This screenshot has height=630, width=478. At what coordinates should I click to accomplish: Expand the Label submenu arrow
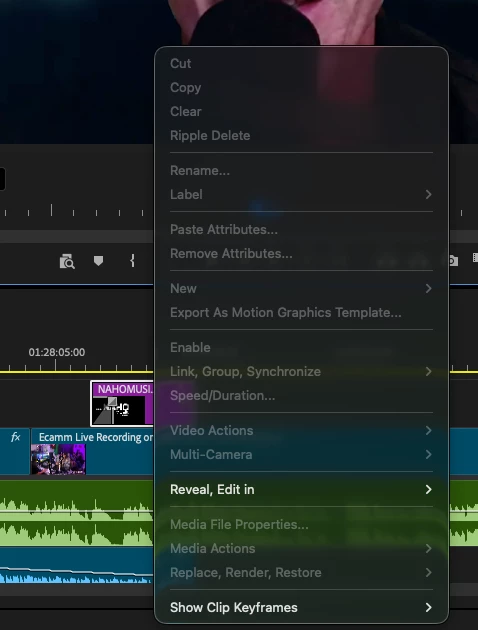coord(428,194)
